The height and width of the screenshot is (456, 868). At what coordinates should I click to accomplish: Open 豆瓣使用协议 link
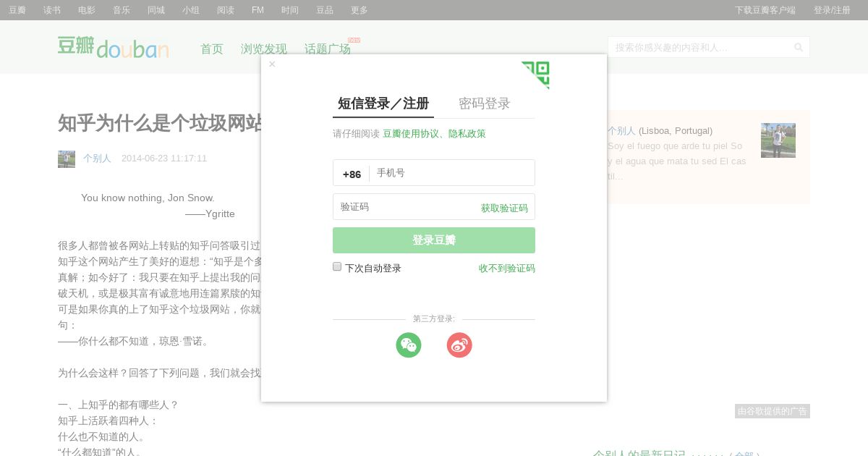click(x=411, y=134)
